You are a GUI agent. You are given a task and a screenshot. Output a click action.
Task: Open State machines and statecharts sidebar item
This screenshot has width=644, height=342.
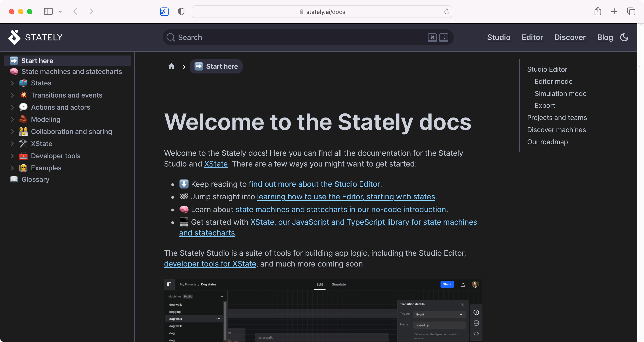click(67, 71)
